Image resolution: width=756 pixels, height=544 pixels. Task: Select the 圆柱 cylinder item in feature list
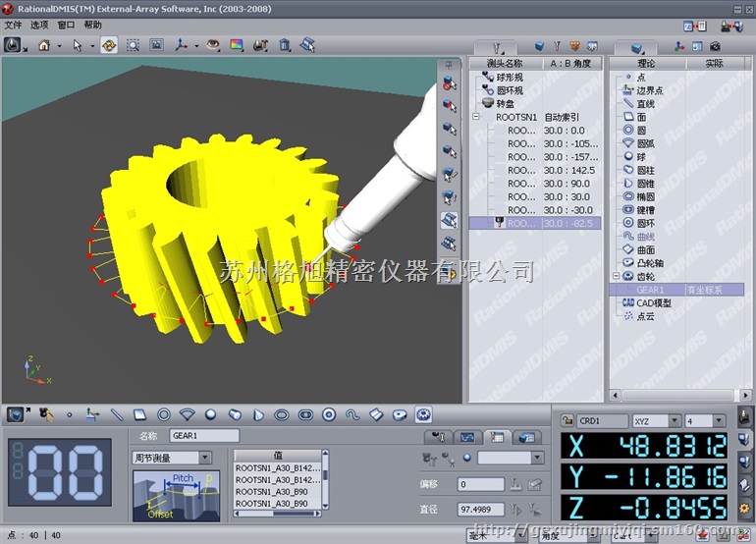point(646,170)
